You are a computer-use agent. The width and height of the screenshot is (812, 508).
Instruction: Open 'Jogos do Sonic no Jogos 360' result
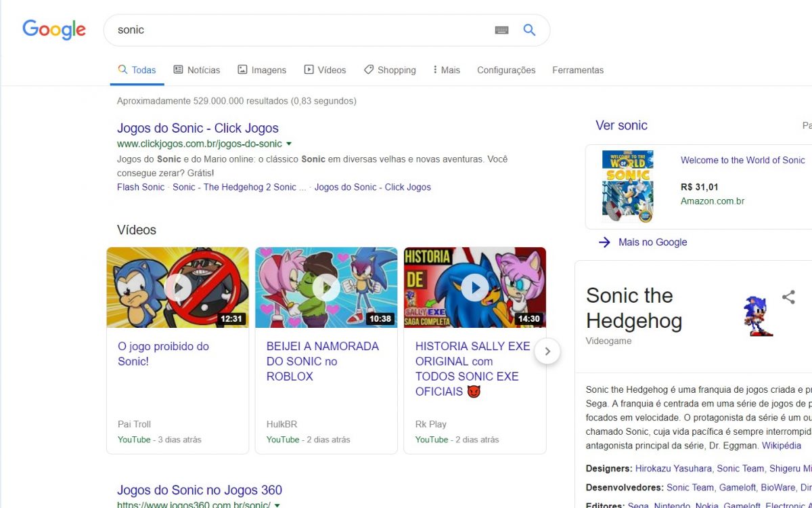(200, 490)
